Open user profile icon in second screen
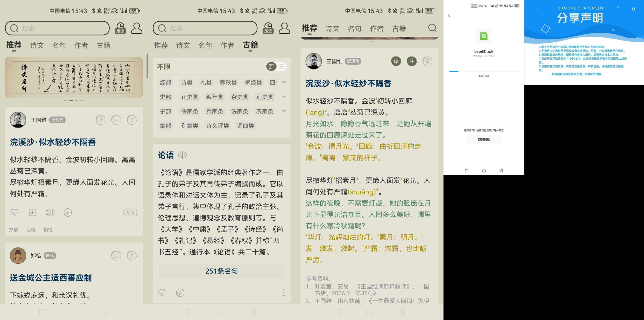This screenshot has width=644, height=320. tap(284, 28)
